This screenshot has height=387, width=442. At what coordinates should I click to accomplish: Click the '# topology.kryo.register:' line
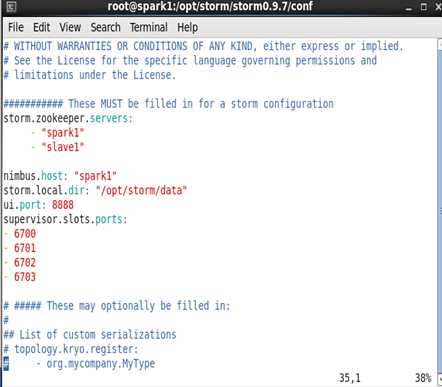[71, 349]
